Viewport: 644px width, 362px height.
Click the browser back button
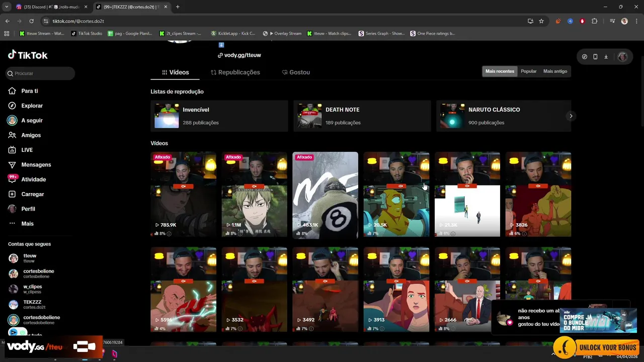tap(7, 21)
